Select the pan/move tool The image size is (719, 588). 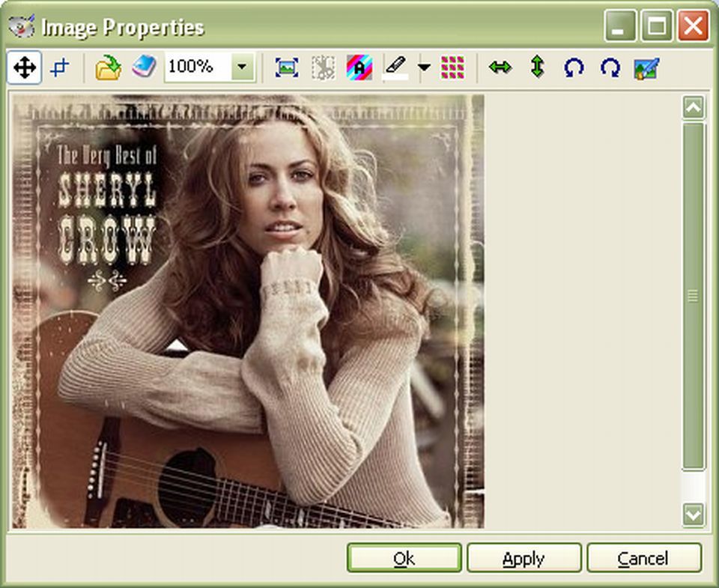(x=24, y=67)
